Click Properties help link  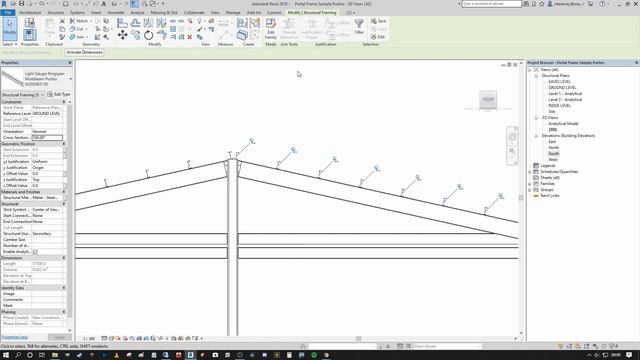click(15, 338)
